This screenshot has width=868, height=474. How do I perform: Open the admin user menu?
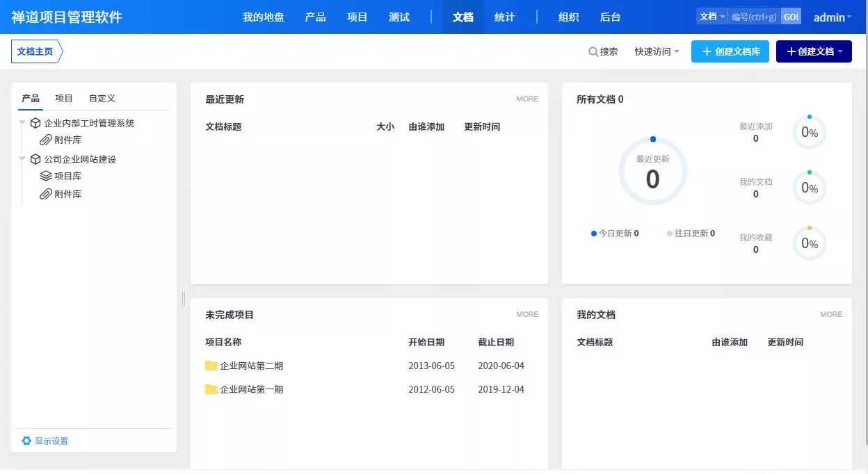[833, 17]
